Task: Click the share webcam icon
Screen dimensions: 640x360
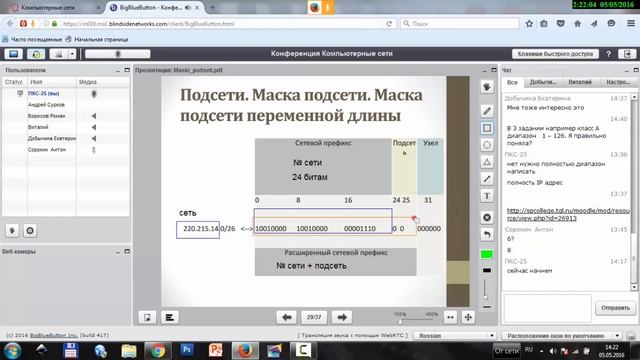Action: point(59,54)
